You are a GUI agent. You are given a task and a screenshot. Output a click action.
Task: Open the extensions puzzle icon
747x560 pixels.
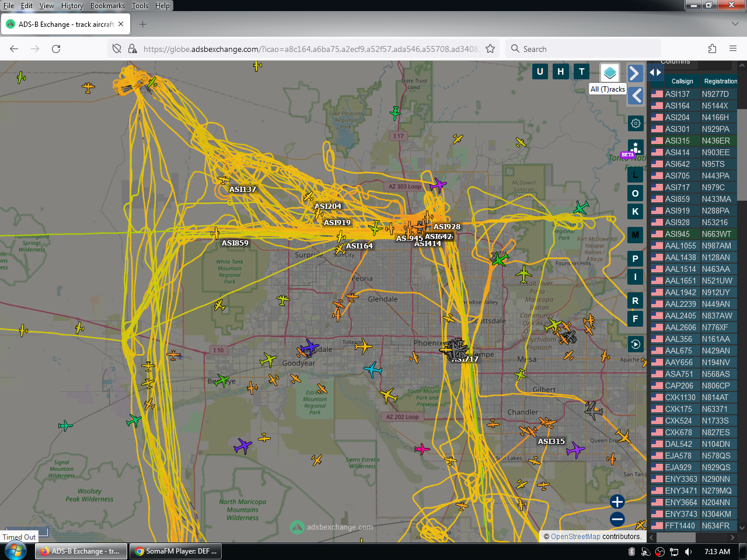(712, 49)
